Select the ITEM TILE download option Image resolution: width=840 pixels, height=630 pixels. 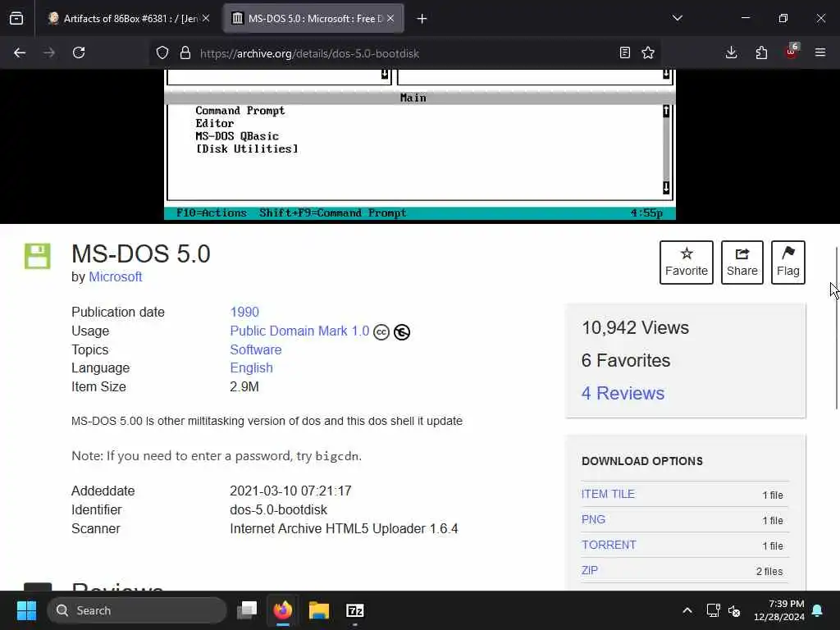[x=608, y=494]
